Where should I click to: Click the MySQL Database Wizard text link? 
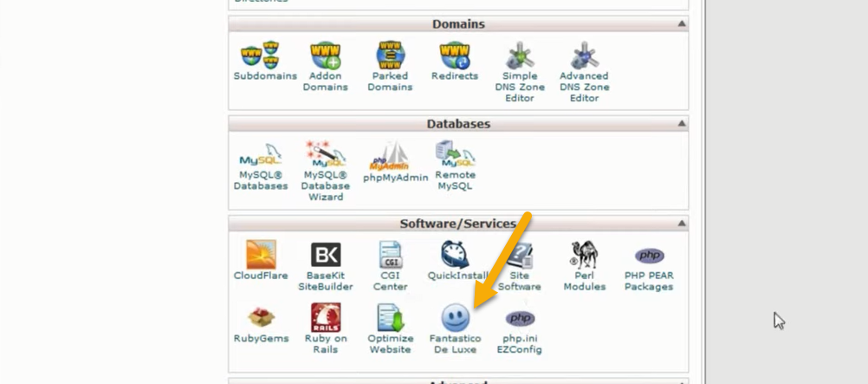(x=325, y=185)
